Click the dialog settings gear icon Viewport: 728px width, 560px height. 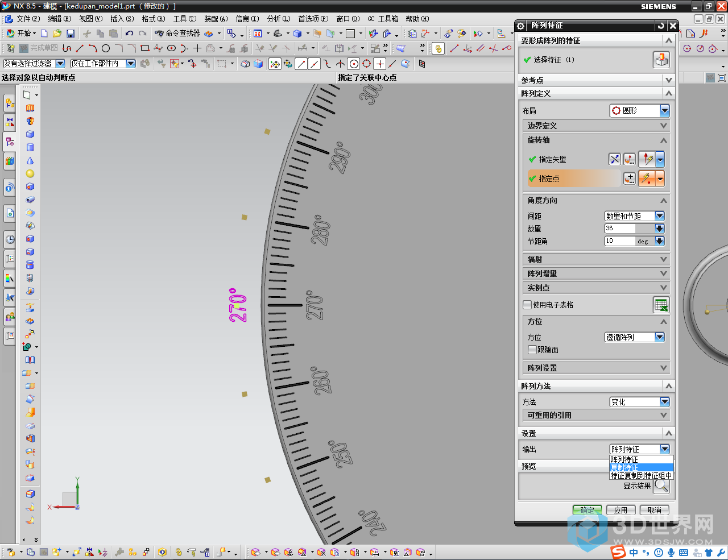click(x=521, y=26)
